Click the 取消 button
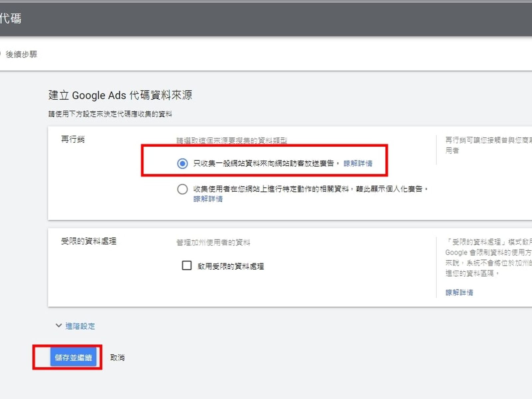The image size is (532, 399). 117,357
